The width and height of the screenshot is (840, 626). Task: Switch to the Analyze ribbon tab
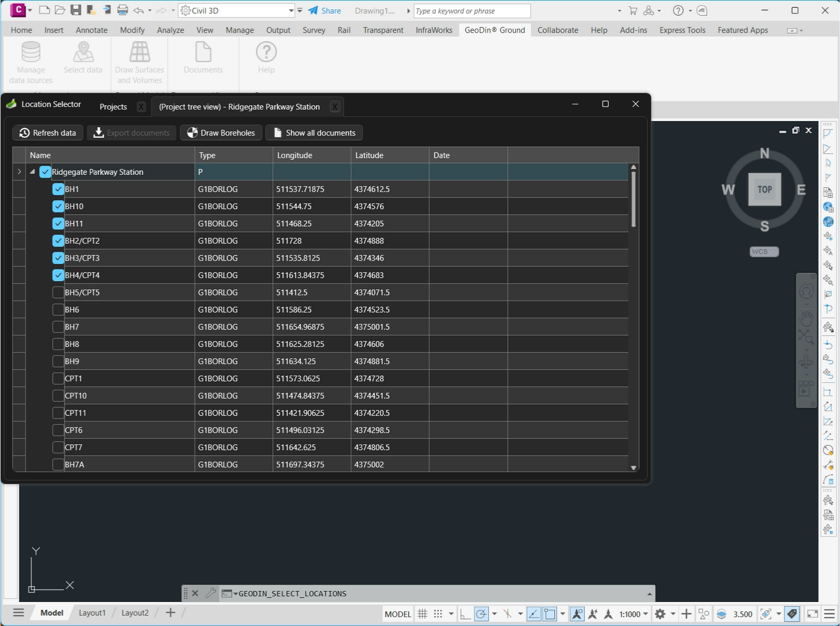[170, 30]
